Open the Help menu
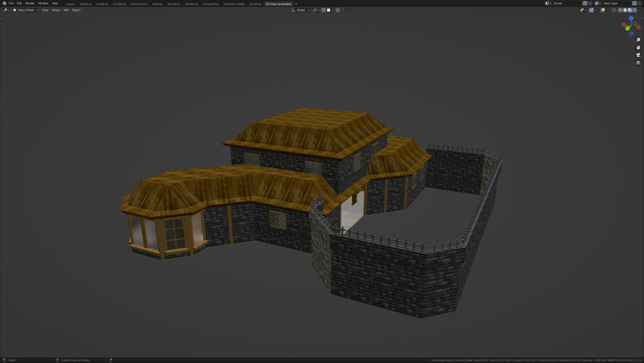The width and height of the screenshot is (644, 363). [x=55, y=3]
